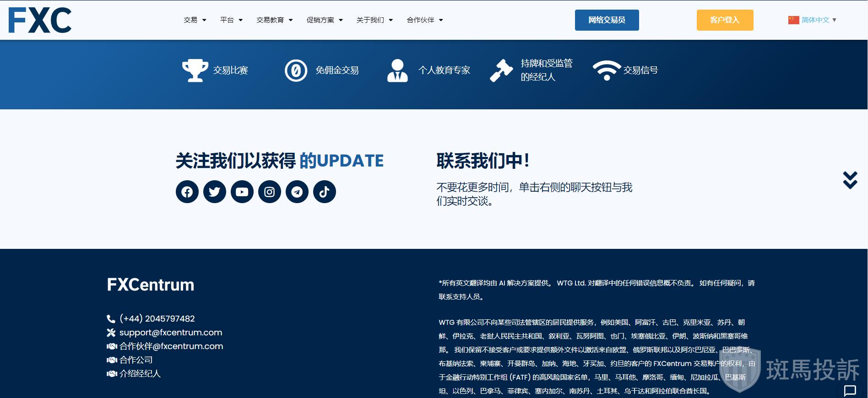Expand the 促销方案 dropdown menu
868x398 pixels.
pos(325,20)
